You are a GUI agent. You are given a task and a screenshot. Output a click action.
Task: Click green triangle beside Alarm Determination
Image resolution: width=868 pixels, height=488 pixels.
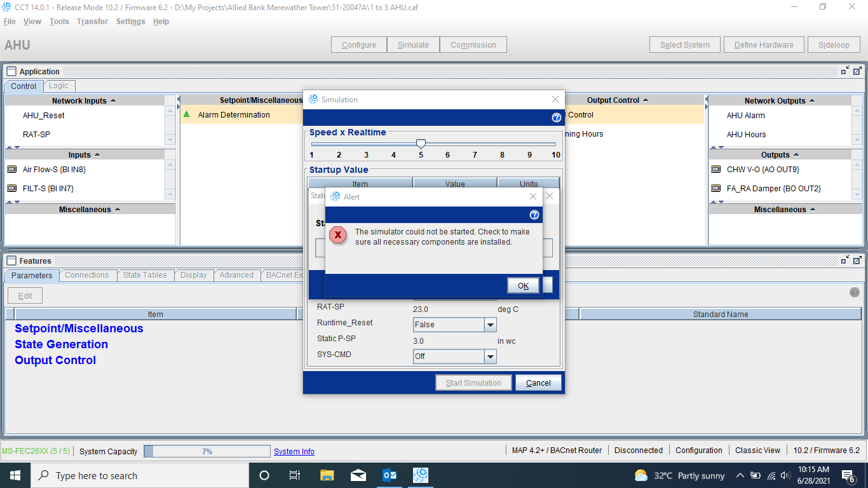[187, 114]
